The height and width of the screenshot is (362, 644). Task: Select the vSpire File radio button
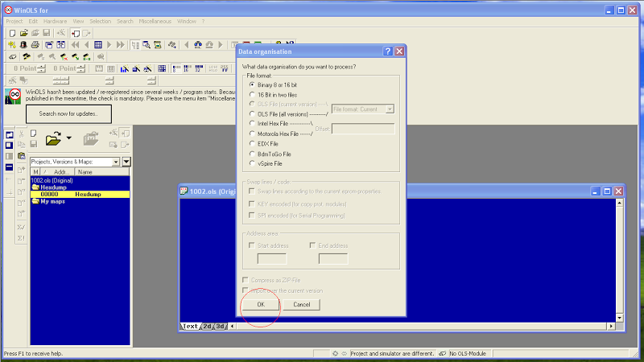(252, 163)
